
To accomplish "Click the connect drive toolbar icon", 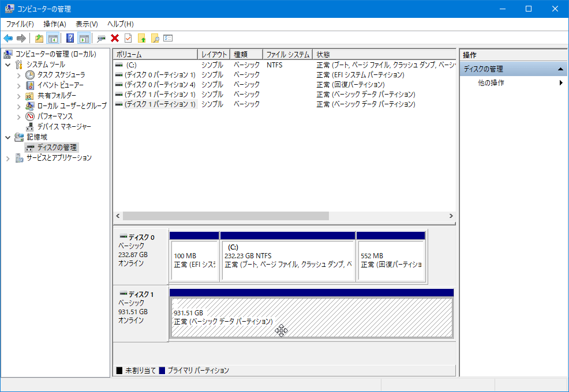I will (x=101, y=38).
